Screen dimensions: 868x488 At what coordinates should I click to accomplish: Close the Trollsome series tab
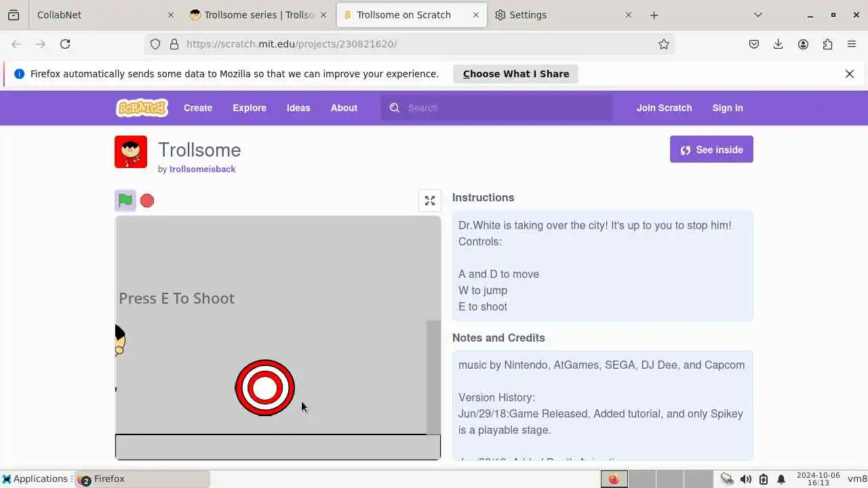[323, 15]
